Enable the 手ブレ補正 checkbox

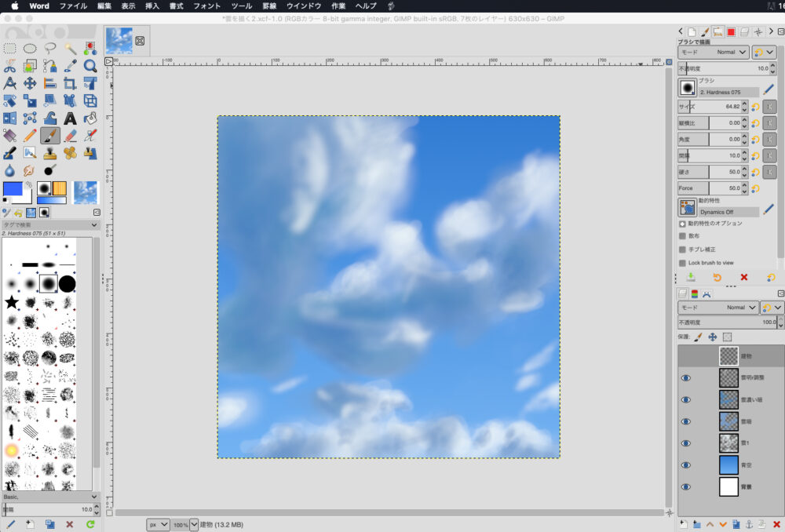coord(682,250)
